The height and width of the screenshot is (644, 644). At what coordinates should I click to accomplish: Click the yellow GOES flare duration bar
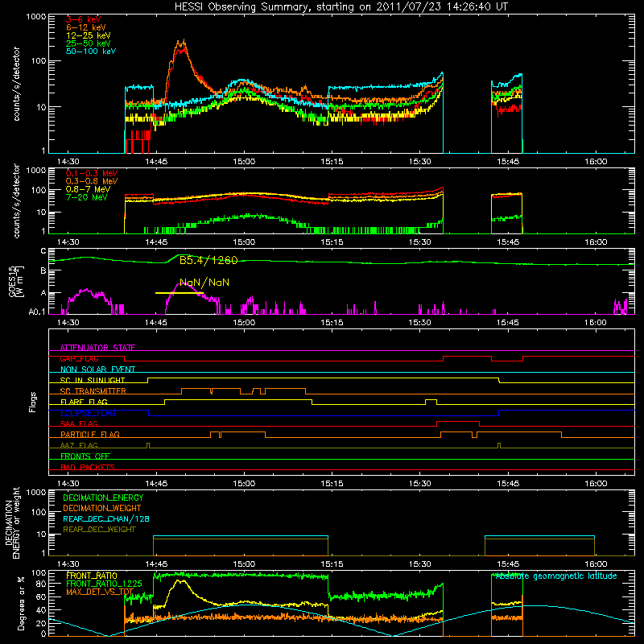[179, 293]
